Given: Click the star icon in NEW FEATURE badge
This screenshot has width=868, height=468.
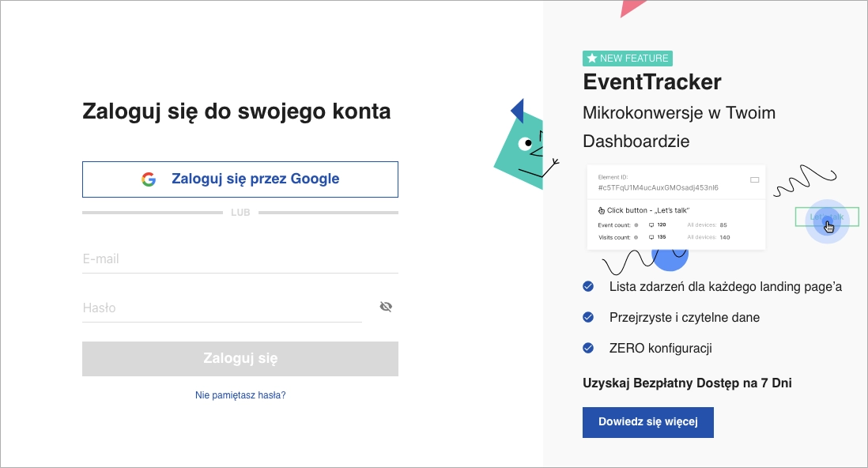Looking at the screenshot, I should pyautogui.click(x=592, y=58).
